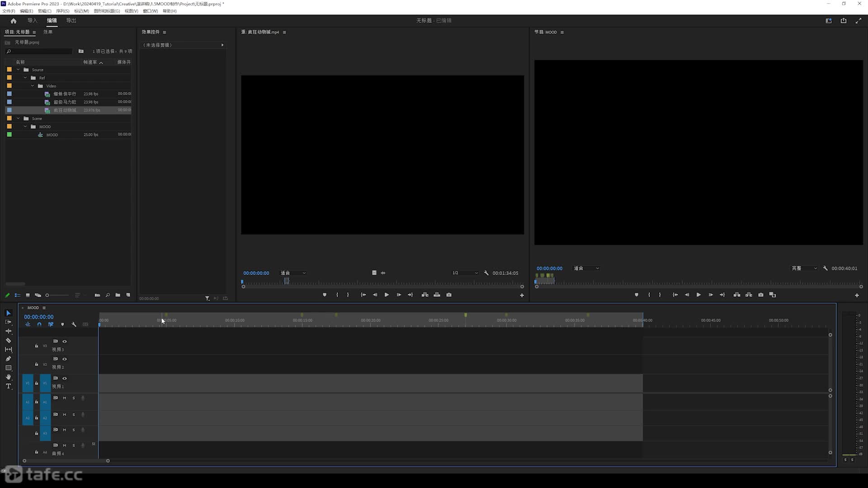This screenshot has width=868, height=488.
Task: Select the Rectangle tool
Action: pos(8,368)
